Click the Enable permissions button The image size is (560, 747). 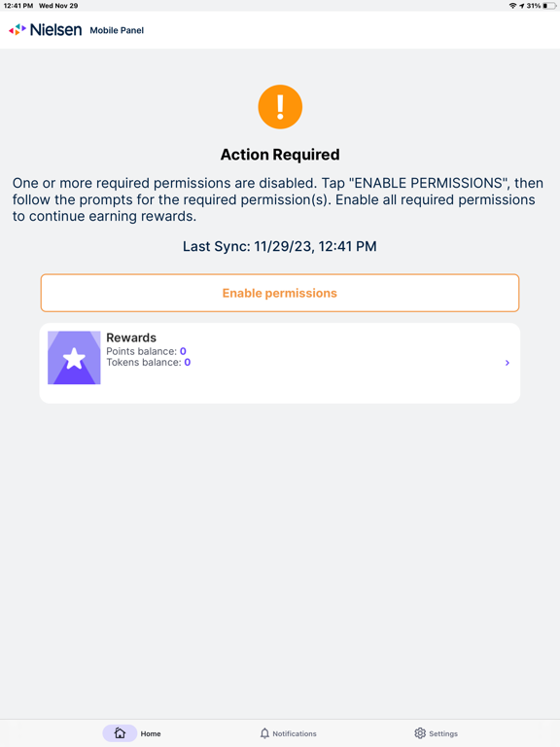tap(280, 293)
